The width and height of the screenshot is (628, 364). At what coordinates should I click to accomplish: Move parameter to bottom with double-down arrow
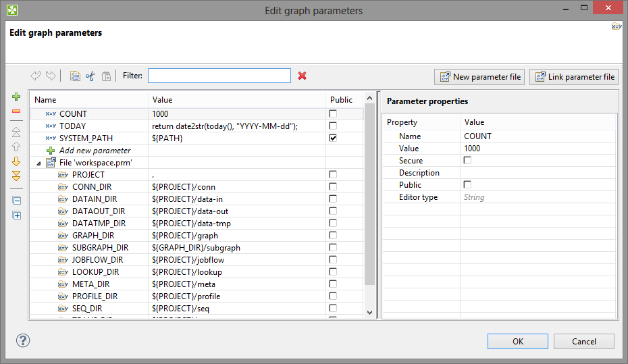(16, 176)
